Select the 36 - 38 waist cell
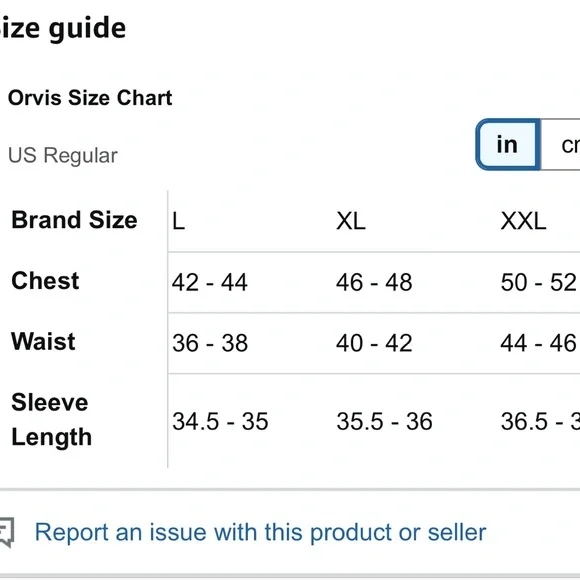 210,343
